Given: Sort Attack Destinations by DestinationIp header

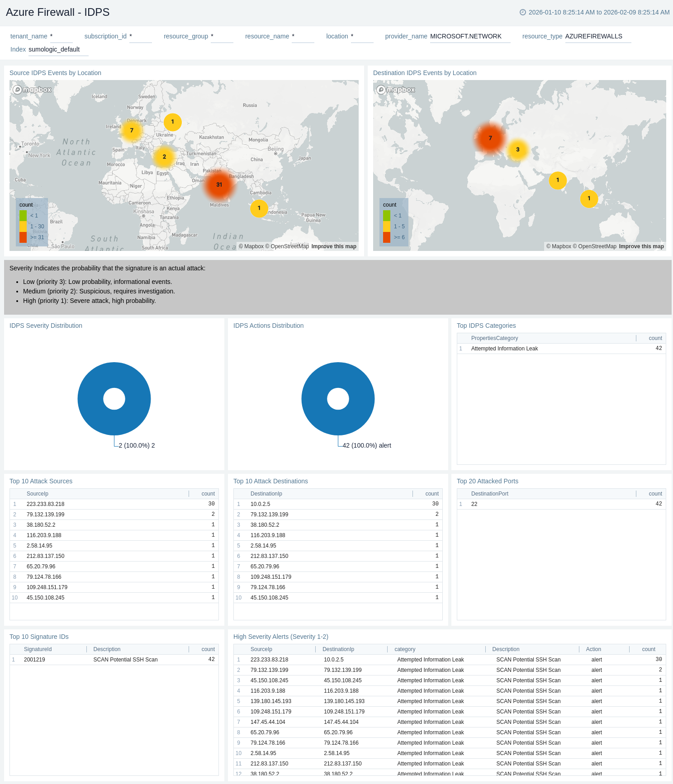Looking at the screenshot, I should point(266,494).
